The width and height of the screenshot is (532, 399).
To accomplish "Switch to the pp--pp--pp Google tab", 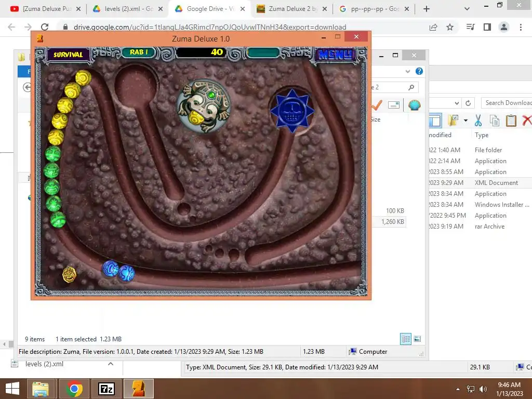I will (374, 9).
